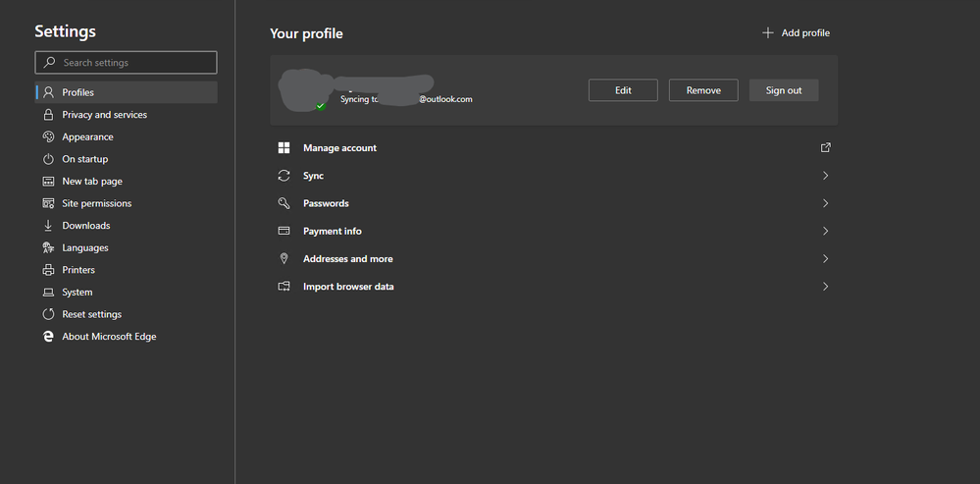The height and width of the screenshot is (484, 980).
Task: Click the Reset settings circular arrow icon
Action: click(x=48, y=314)
